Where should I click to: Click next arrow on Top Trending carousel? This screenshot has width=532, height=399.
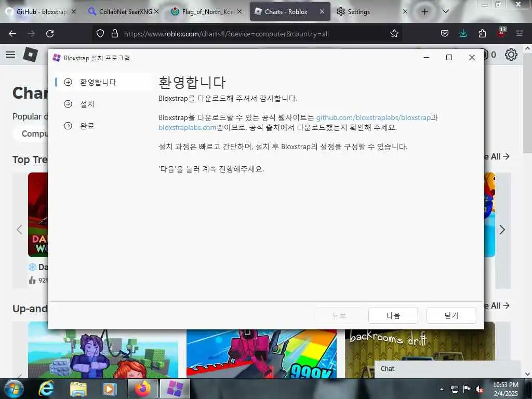click(502, 230)
